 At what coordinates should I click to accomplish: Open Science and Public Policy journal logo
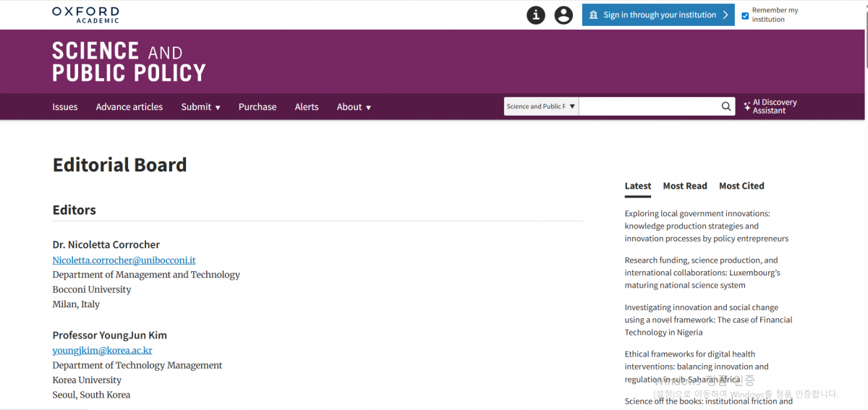[x=129, y=61]
